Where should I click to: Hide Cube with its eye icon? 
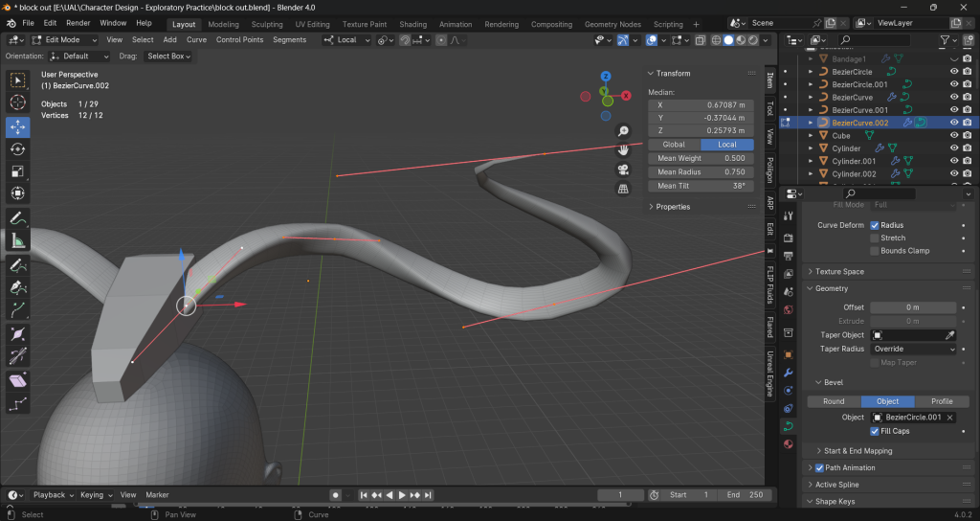pos(954,135)
